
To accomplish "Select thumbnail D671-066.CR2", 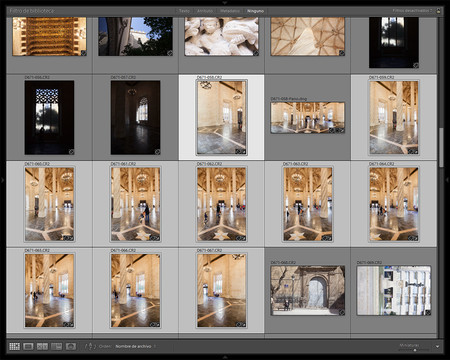I will click(x=135, y=290).
